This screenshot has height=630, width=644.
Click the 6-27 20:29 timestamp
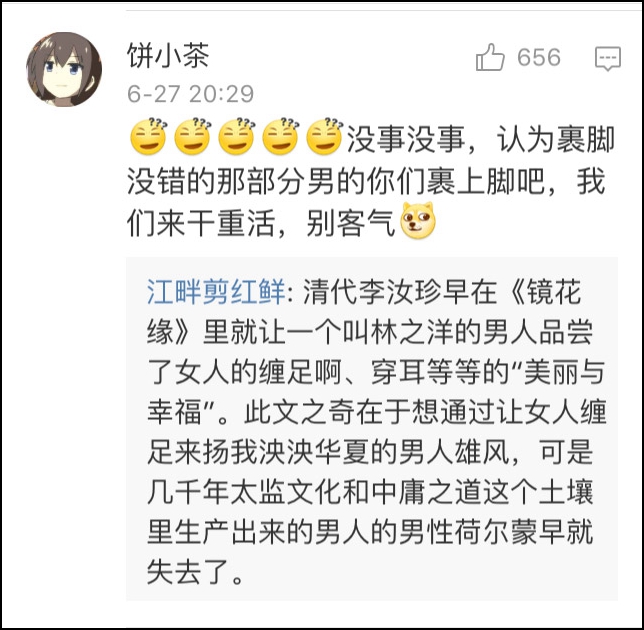pos(191,94)
